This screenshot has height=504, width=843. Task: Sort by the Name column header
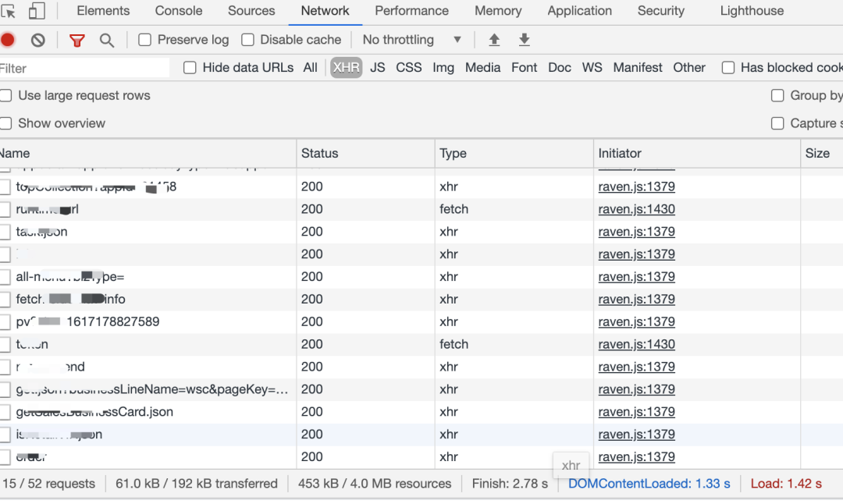(x=148, y=153)
